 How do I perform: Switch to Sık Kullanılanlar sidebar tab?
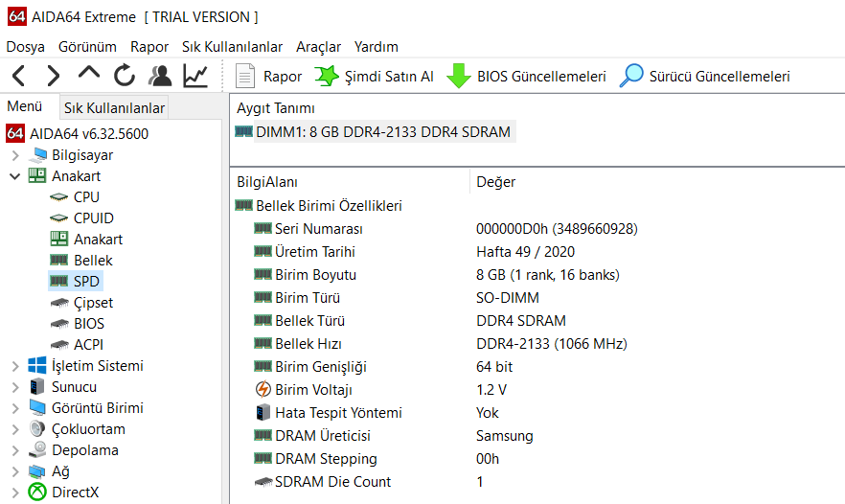[x=114, y=108]
